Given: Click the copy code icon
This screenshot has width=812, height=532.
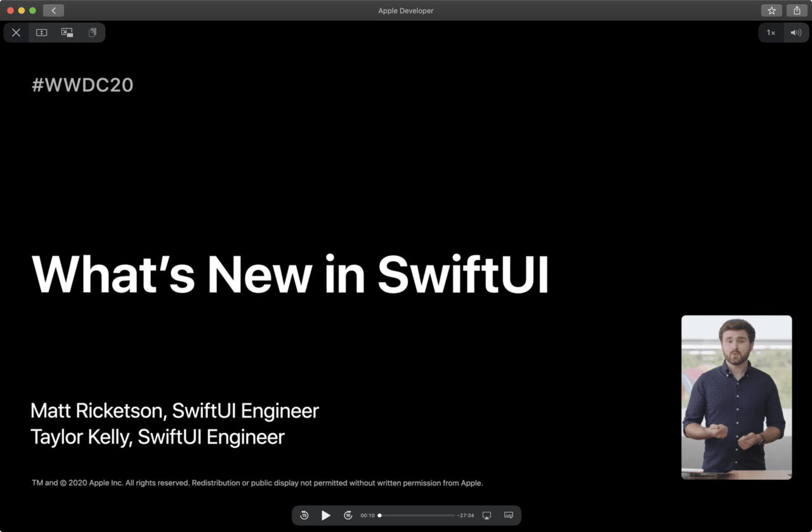Looking at the screenshot, I should pyautogui.click(x=93, y=32).
